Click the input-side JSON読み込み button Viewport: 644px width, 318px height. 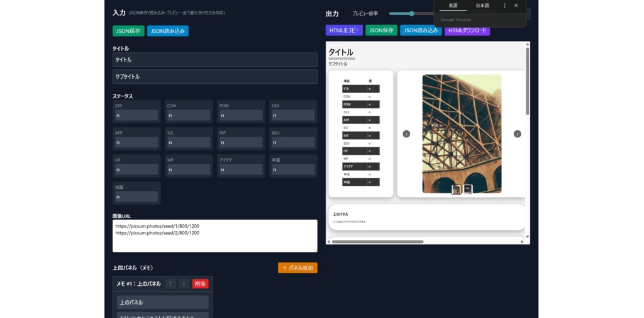point(168,31)
